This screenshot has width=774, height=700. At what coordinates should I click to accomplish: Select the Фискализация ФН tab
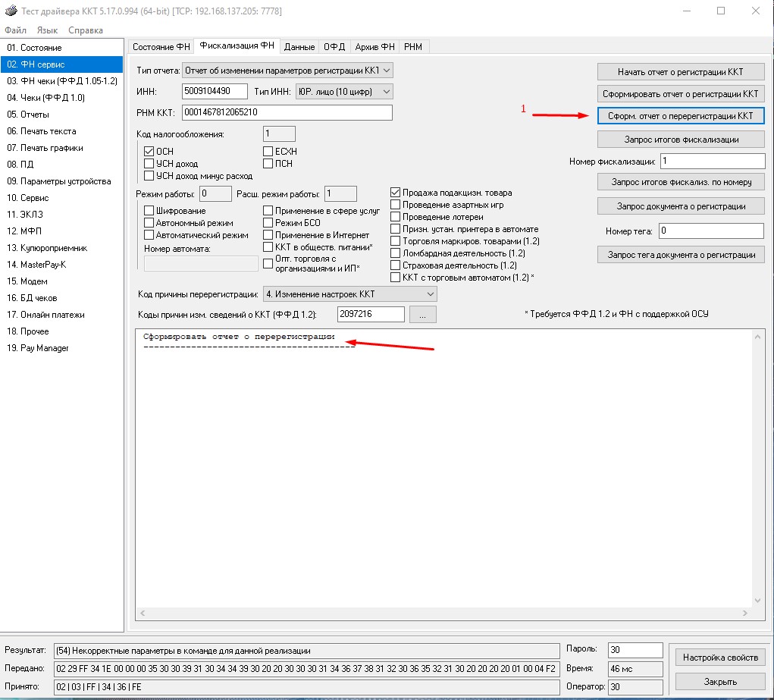[237, 46]
